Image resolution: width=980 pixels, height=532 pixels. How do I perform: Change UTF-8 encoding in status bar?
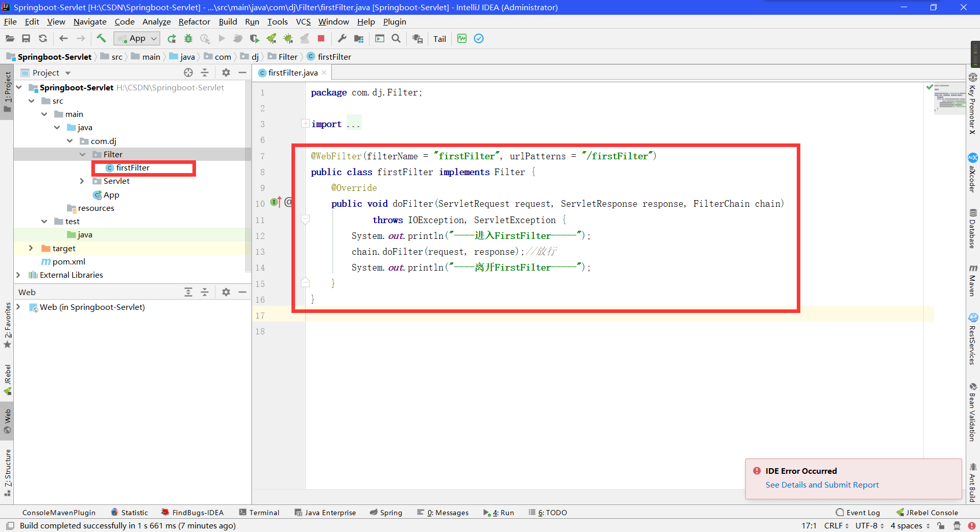(x=870, y=525)
